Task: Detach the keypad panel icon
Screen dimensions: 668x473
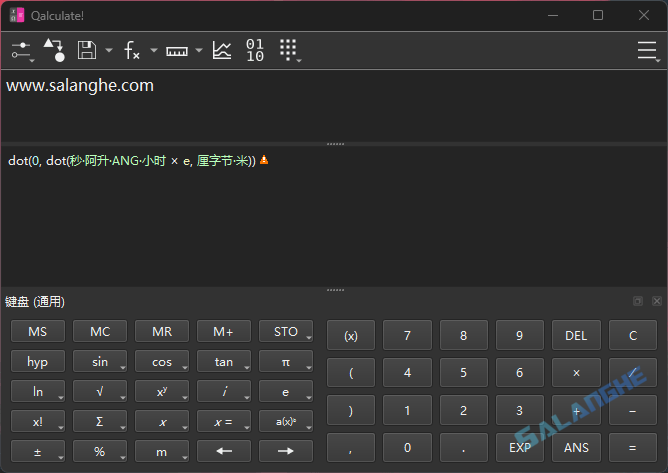Action: [637, 301]
